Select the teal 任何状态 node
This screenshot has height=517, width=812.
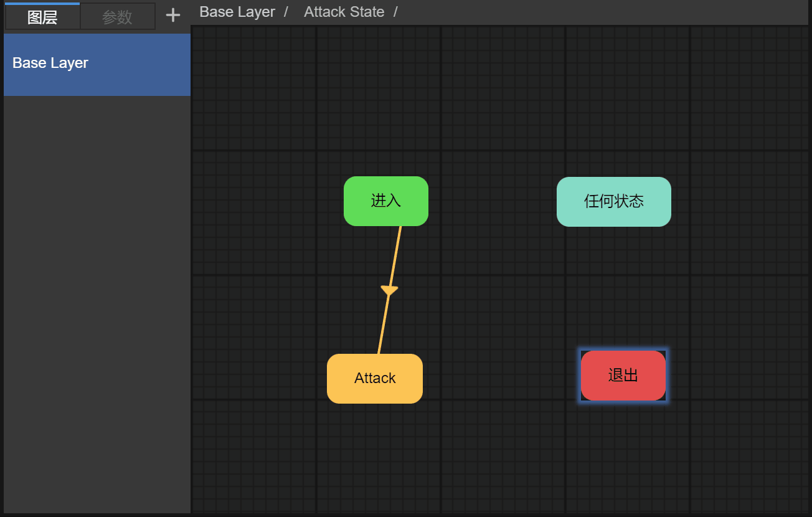[613, 201]
